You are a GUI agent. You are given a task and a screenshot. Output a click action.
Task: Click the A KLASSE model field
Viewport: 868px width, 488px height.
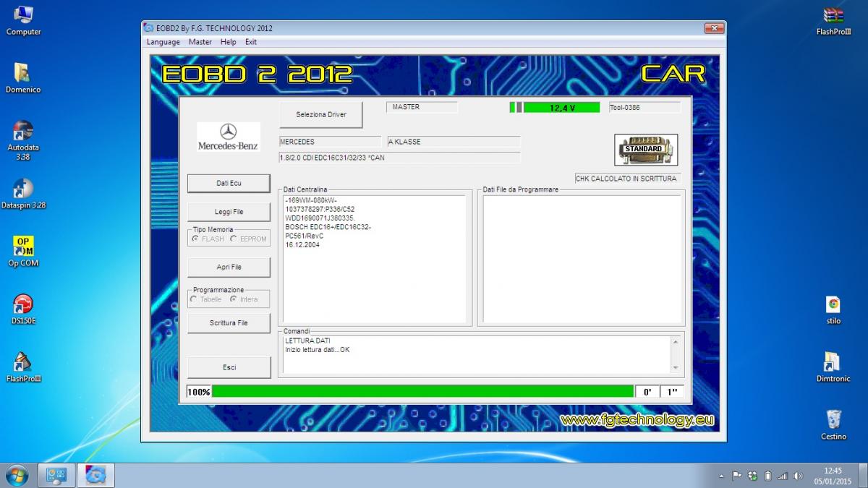click(454, 142)
